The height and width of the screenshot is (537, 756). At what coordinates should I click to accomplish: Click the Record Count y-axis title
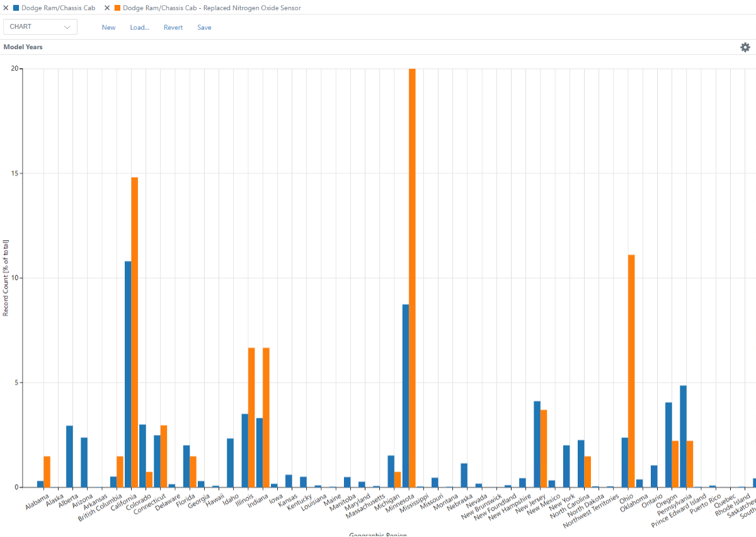pyautogui.click(x=6, y=278)
